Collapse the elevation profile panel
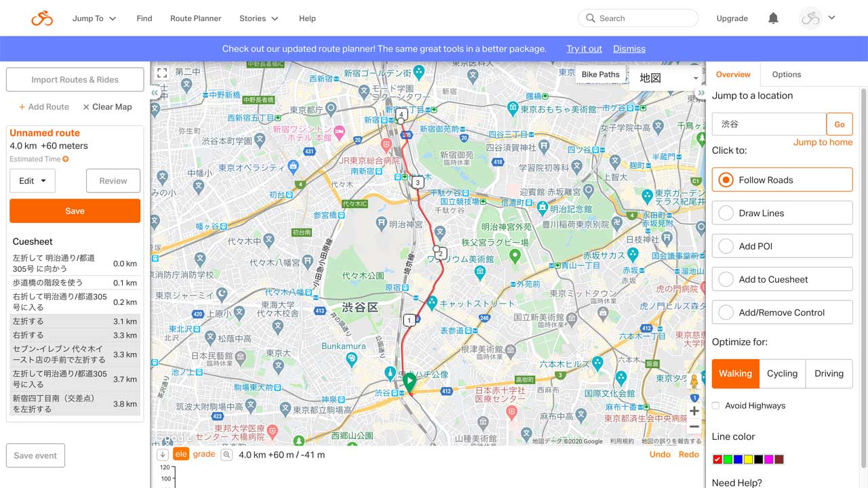Screen dimensions: 868x488 pyautogui.click(x=163, y=455)
